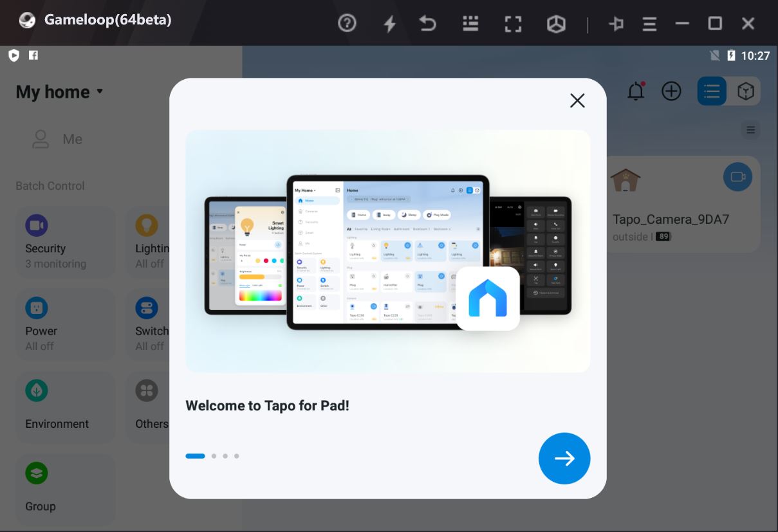The image size is (778, 532).
Task: Go to next welcome slide arrow
Action: click(x=564, y=458)
